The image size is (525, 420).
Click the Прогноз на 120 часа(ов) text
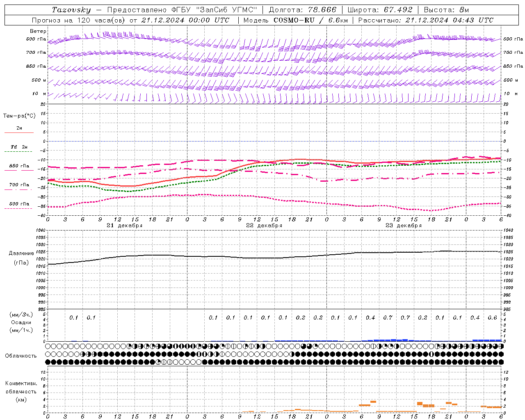tap(79, 20)
